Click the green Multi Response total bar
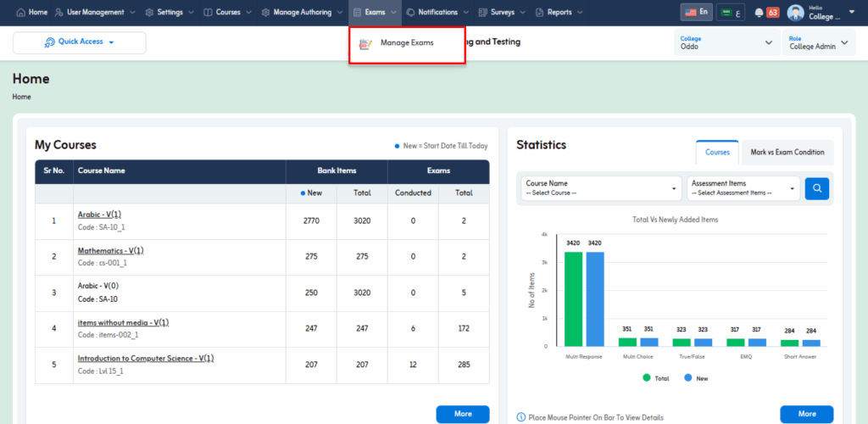Screen dimensions: 868x424 tap(574, 298)
